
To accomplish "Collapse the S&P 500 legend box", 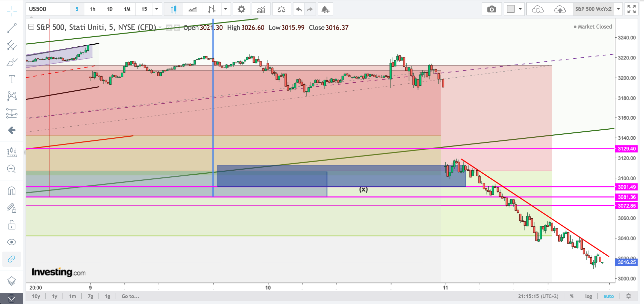I will (x=31, y=27).
